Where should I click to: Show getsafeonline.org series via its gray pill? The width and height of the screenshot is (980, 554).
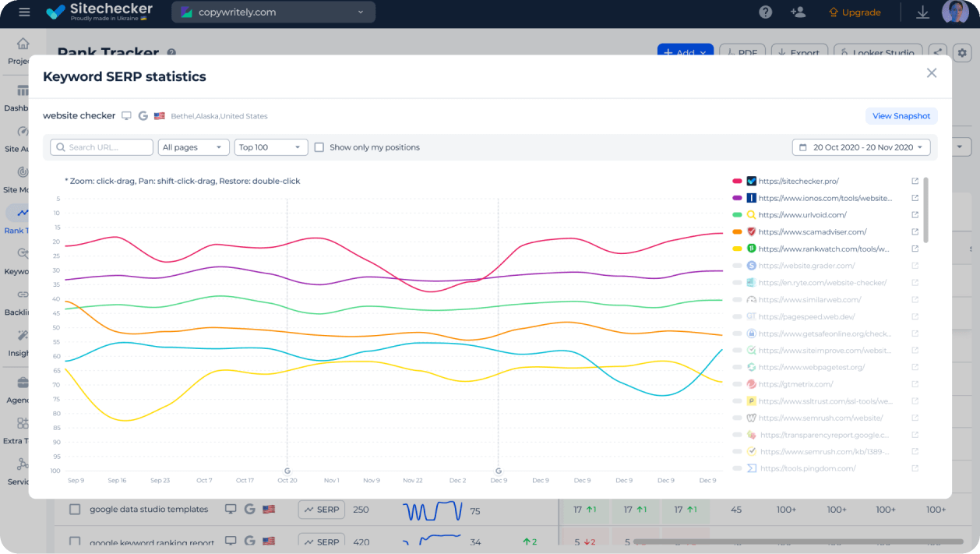click(737, 333)
